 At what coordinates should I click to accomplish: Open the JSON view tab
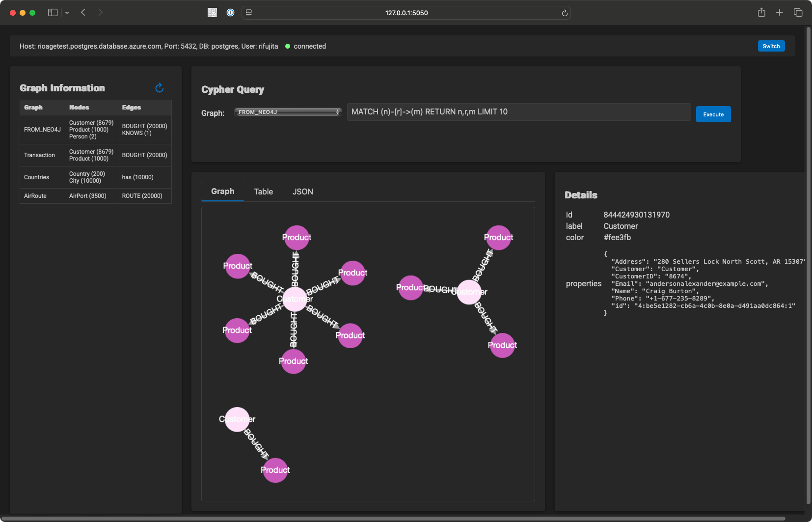(303, 192)
